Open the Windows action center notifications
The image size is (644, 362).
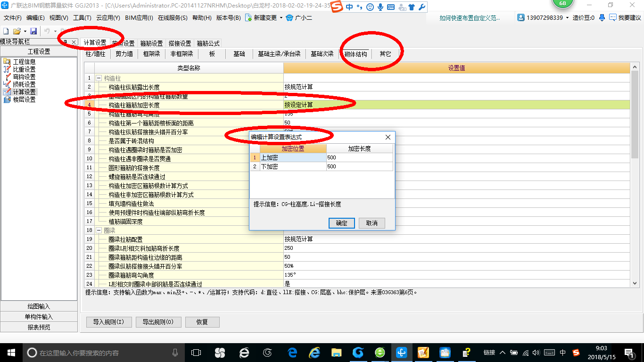click(x=629, y=353)
